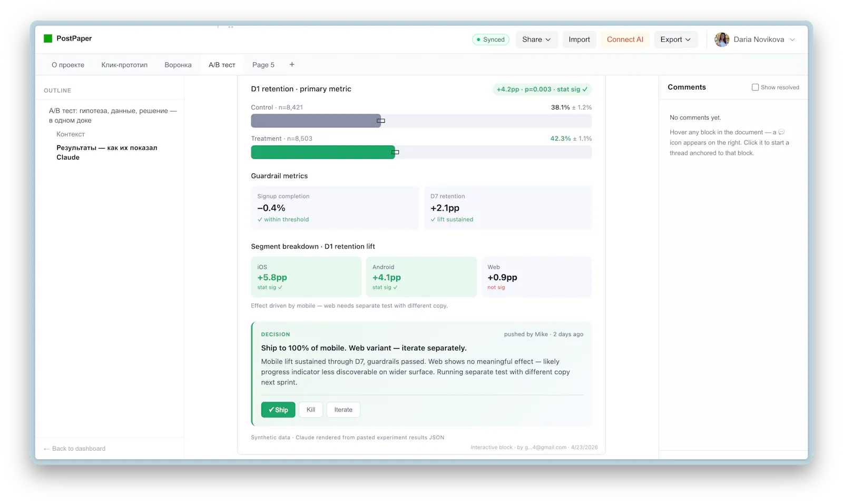Select the A/B тест tab
The height and width of the screenshot is (504, 843).
click(222, 65)
